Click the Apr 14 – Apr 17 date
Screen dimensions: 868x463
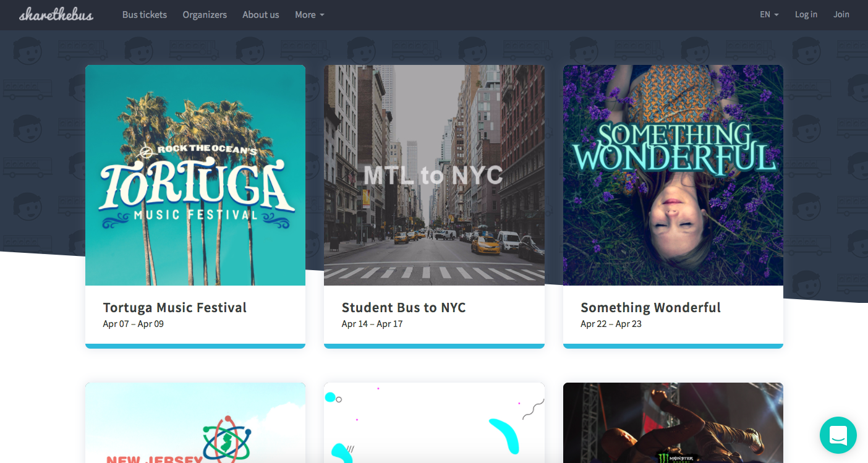point(372,324)
